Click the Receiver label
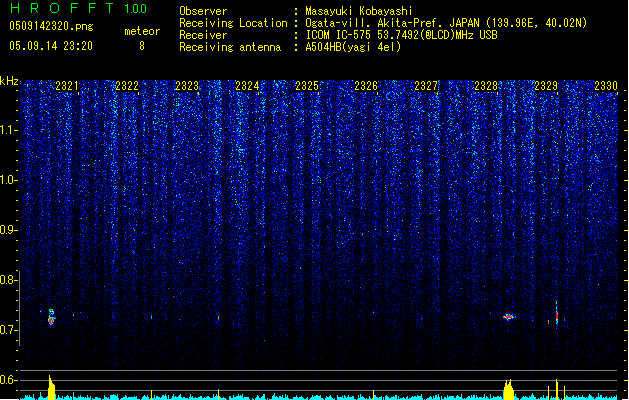 (x=203, y=35)
